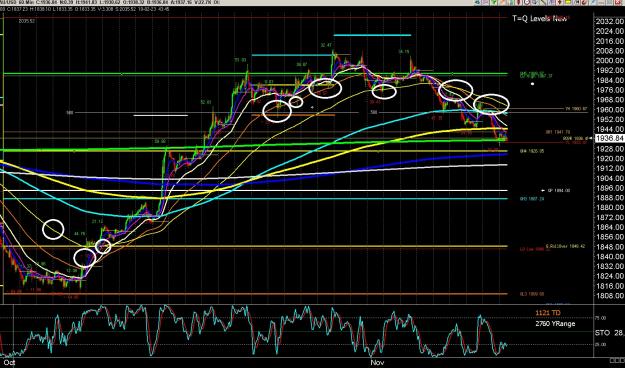Click the 2024.00 price axis label
The height and width of the screenshot is (368, 625).
609,31
